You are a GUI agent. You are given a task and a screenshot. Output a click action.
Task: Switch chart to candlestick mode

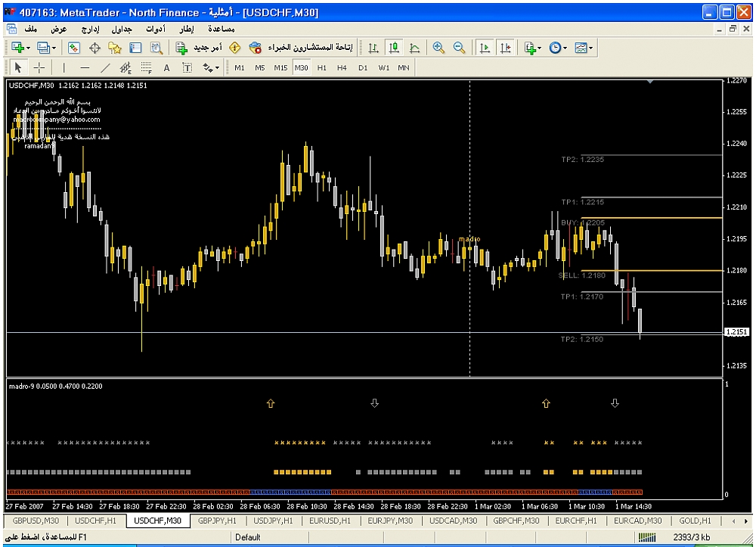[x=394, y=47]
